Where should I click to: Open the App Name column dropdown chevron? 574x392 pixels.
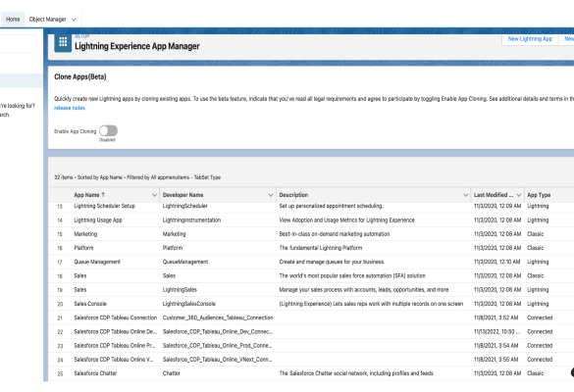pos(154,195)
